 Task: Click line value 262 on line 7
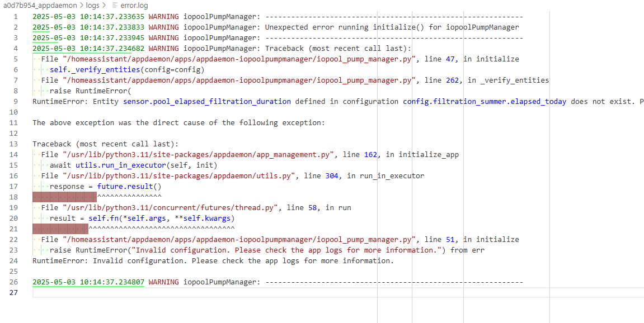(453, 80)
